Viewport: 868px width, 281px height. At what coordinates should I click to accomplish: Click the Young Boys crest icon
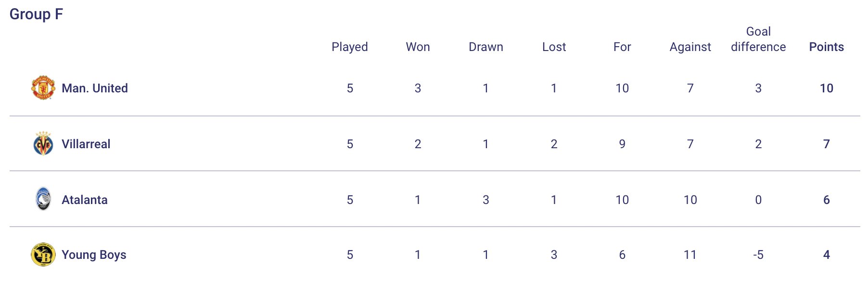(x=43, y=255)
